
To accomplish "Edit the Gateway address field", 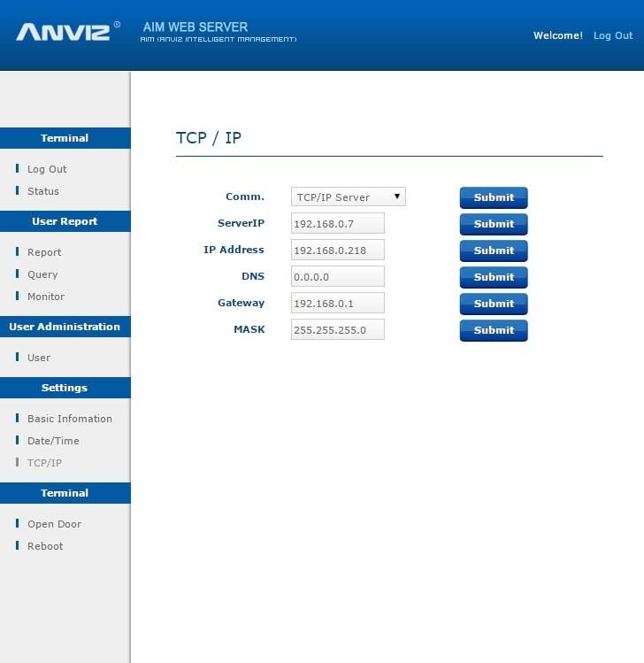I will (x=337, y=304).
